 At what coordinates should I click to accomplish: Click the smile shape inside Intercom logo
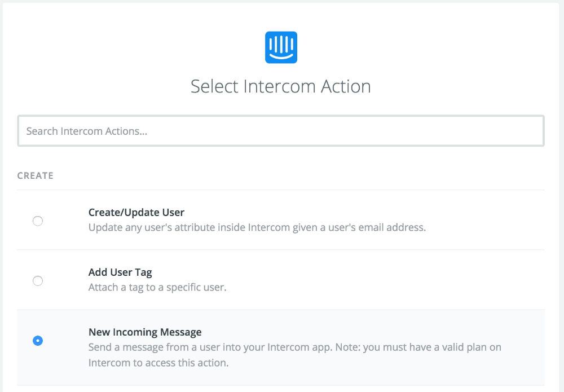(281, 55)
